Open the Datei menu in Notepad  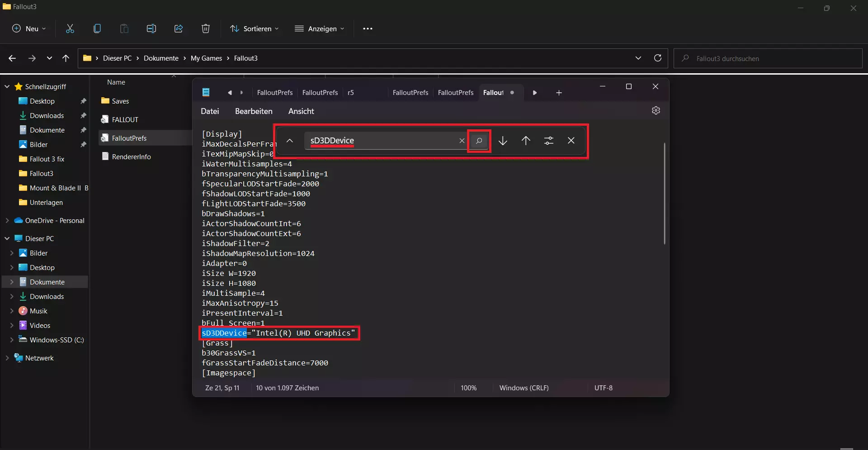click(210, 111)
